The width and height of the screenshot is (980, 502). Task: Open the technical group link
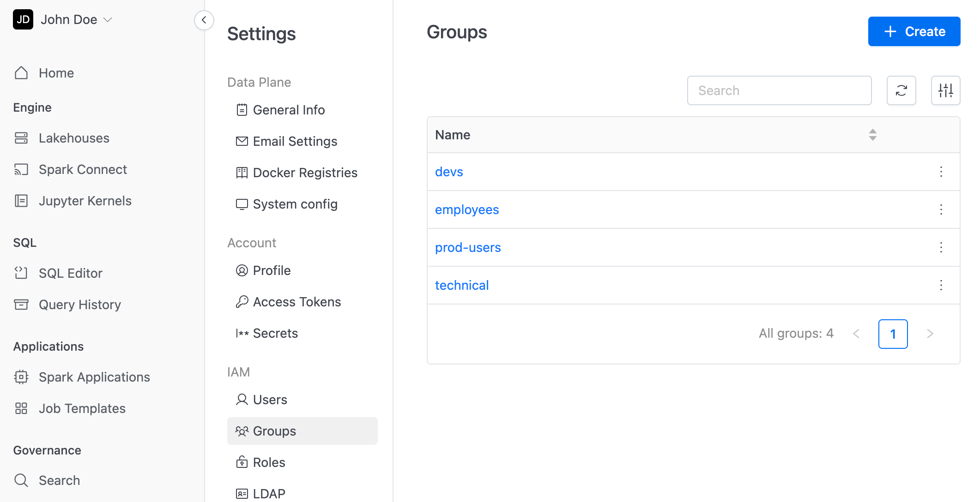tap(462, 285)
